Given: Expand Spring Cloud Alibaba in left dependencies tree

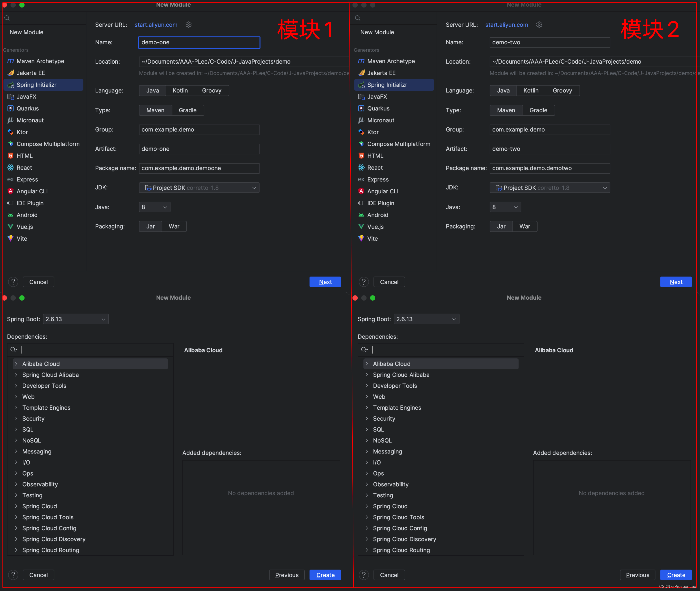Looking at the screenshot, I should tap(16, 374).
